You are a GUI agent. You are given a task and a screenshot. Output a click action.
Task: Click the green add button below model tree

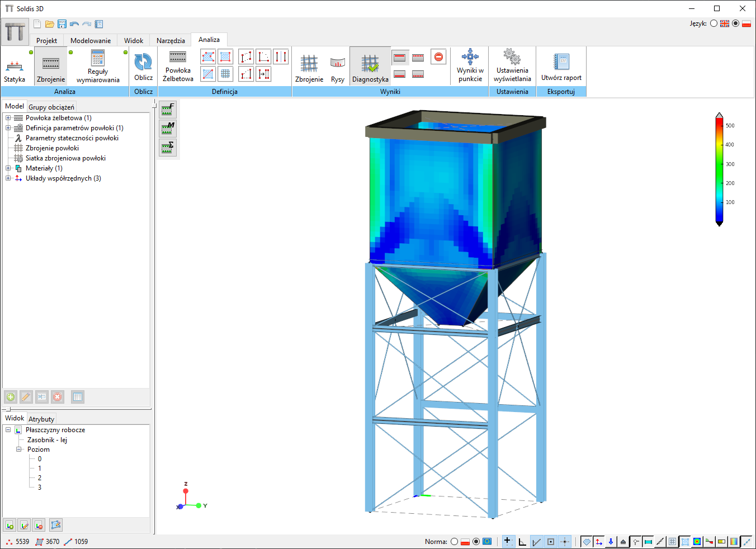pyautogui.click(x=11, y=397)
